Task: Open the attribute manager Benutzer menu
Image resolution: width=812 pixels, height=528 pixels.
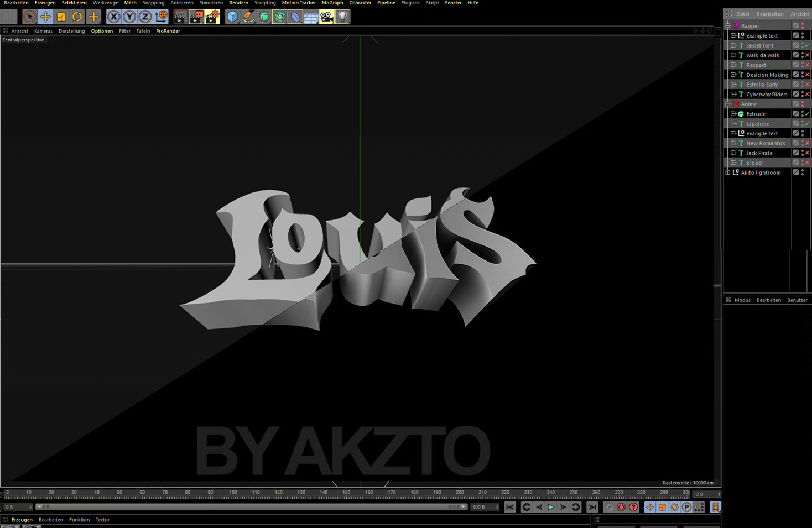Action: click(x=797, y=300)
